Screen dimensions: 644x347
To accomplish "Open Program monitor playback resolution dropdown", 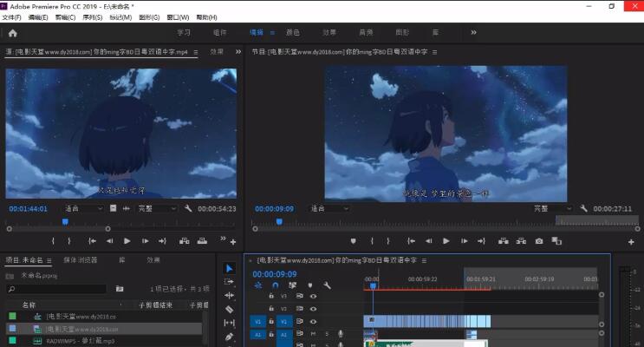I will [x=552, y=208].
